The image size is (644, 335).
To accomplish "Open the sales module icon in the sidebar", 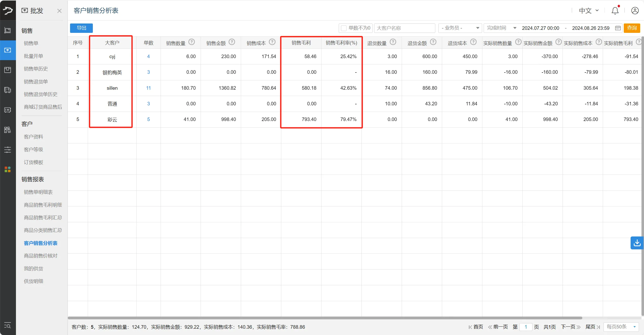I will (x=8, y=50).
